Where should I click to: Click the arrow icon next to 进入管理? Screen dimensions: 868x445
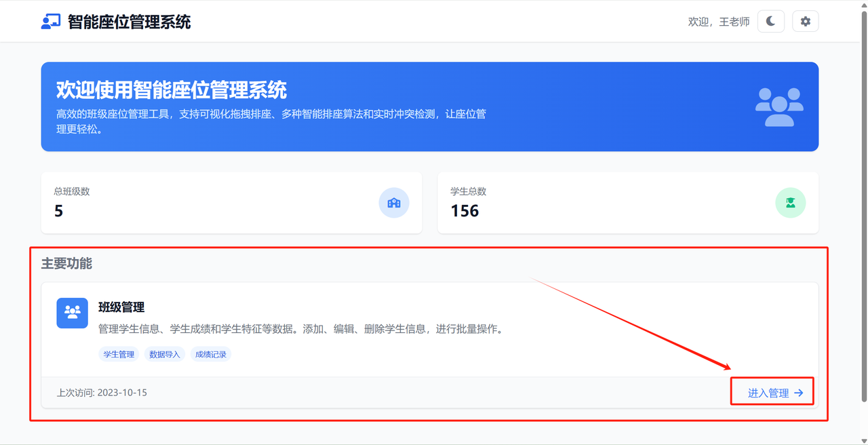(x=799, y=391)
